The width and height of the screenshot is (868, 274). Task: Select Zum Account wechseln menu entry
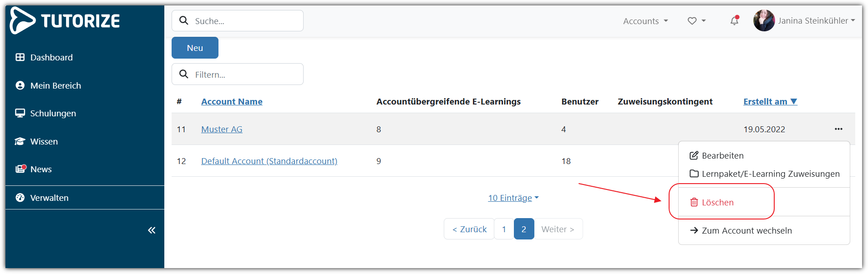(x=746, y=231)
